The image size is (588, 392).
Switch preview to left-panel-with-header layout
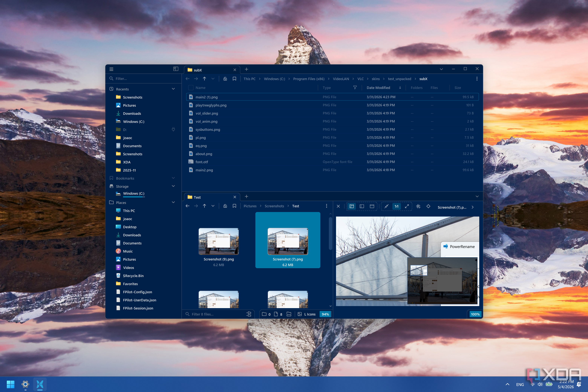[352, 207]
